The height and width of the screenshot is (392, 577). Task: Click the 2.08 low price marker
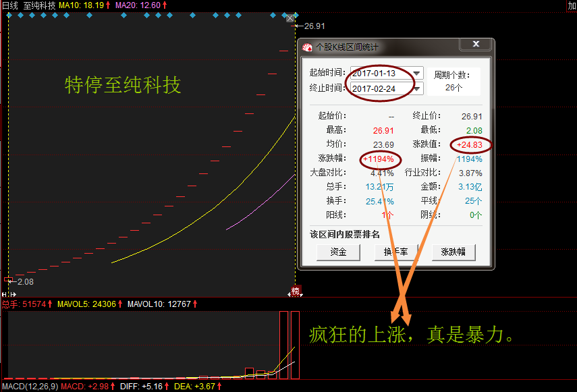click(x=26, y=282)
